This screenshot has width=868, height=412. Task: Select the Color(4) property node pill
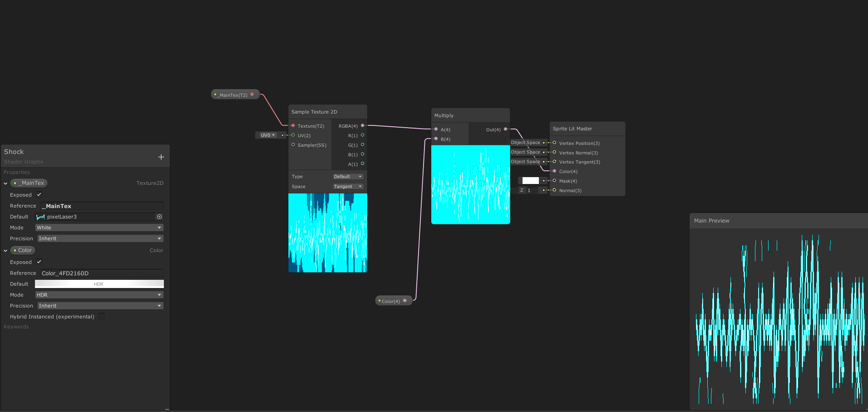390,300
